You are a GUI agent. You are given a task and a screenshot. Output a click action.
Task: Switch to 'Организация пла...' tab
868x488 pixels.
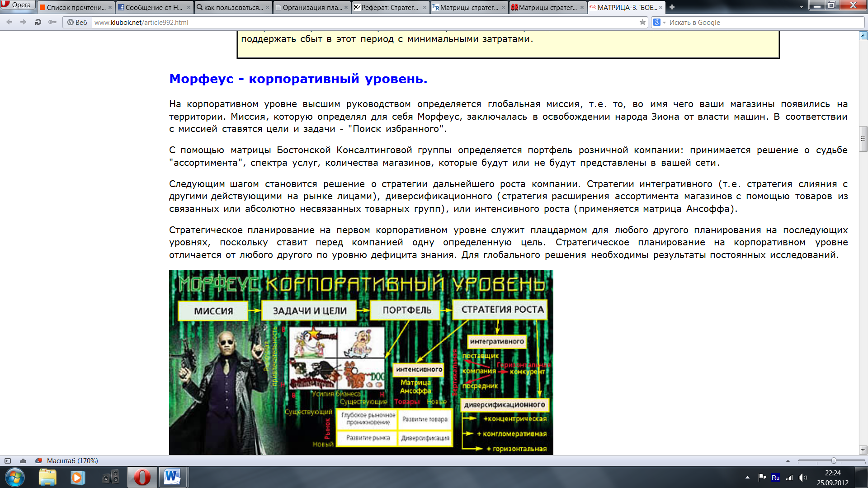(311, 7)
